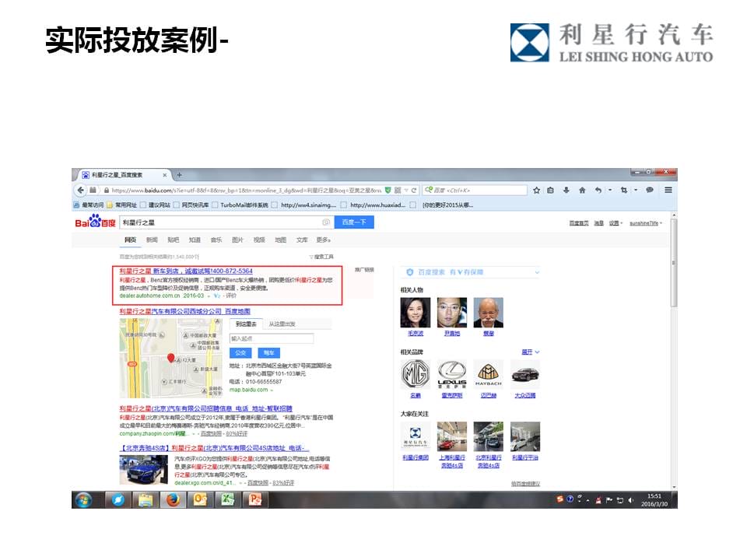Screen dimensions: 747x560
Task: Open Excel from the taskbar
Action: pos(228,500)
